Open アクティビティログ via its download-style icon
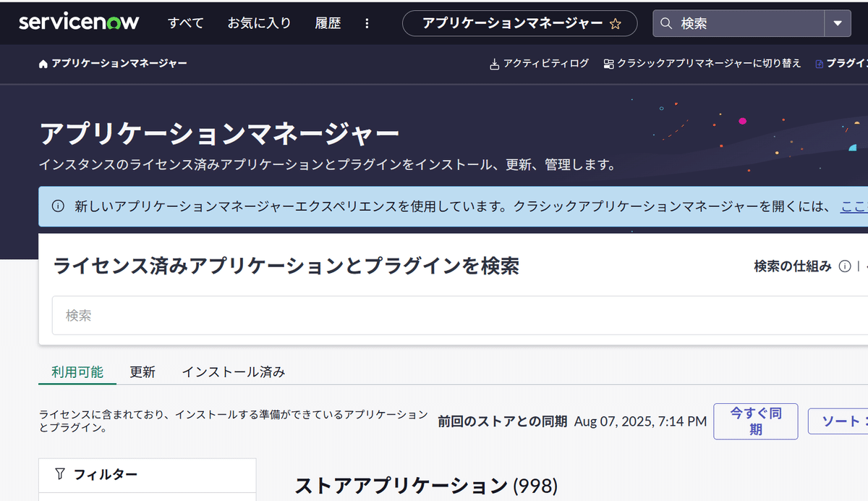The image size is (868, 501). [495, 63]
